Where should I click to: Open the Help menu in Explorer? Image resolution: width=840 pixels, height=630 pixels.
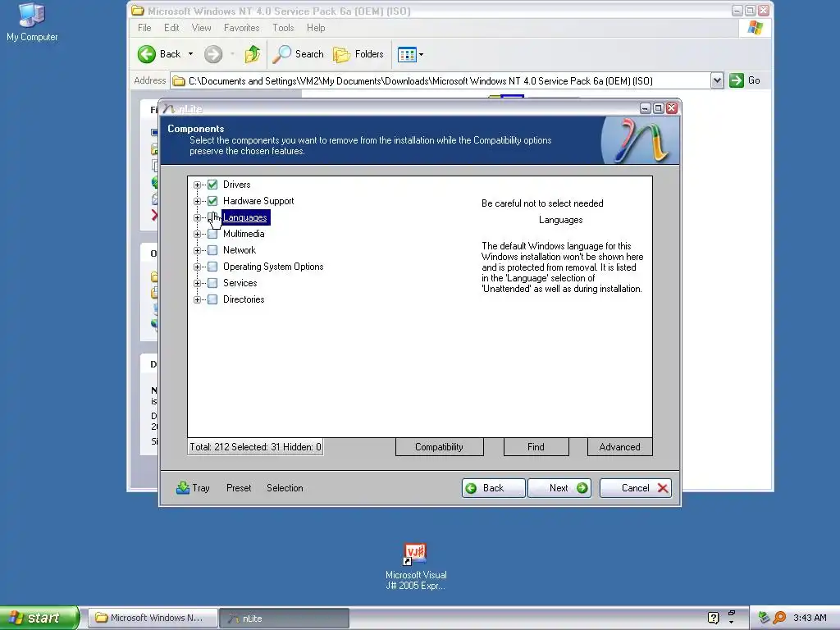(x=316, y=28)
